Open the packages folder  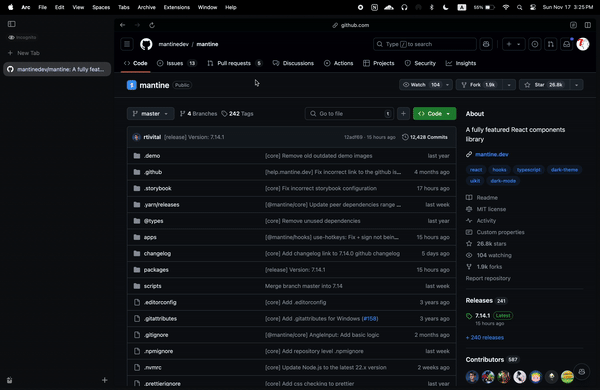156,270
